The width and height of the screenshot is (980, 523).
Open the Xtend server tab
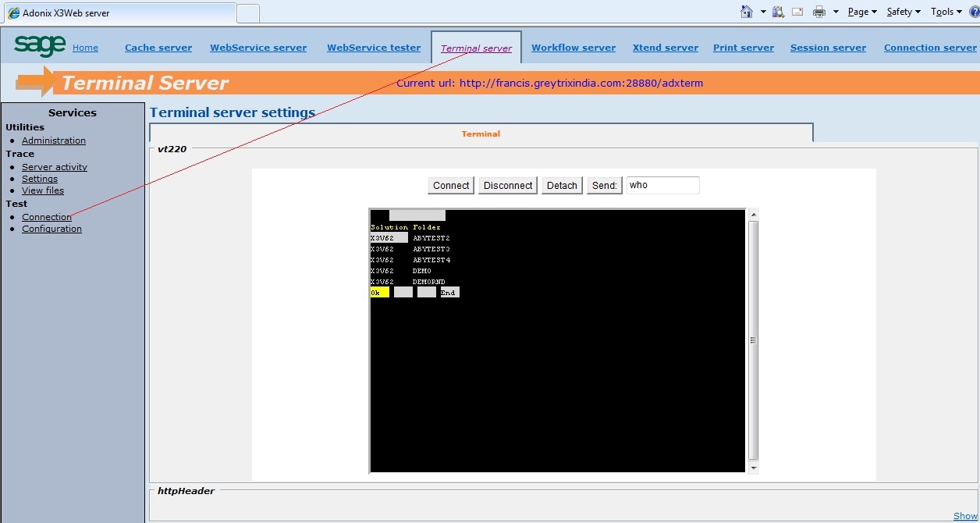[x=666, y=48]
